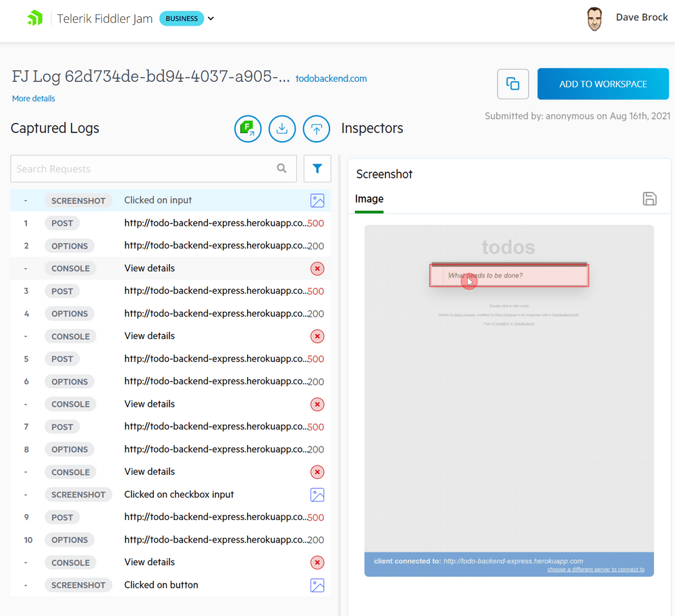Screen dimensions: 675x616
Task: Copy the log link with the copy icon
Action: coord(513,84)
